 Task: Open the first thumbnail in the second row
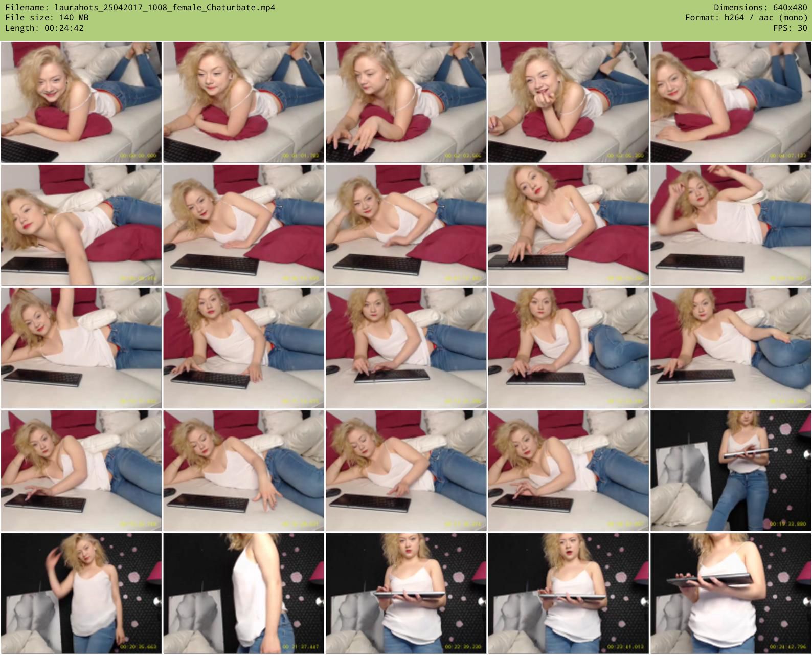(x=81, y=225)
